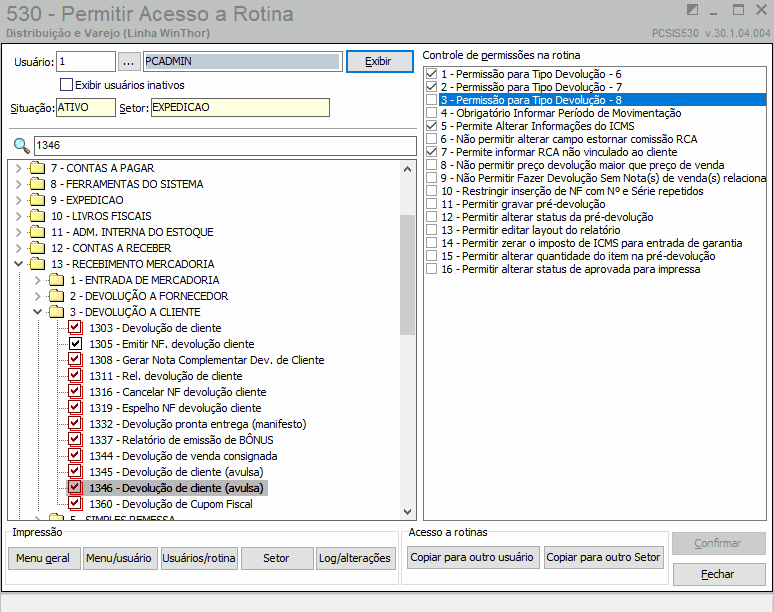Click the tree scrollbar down arrow

click(407, 512)
